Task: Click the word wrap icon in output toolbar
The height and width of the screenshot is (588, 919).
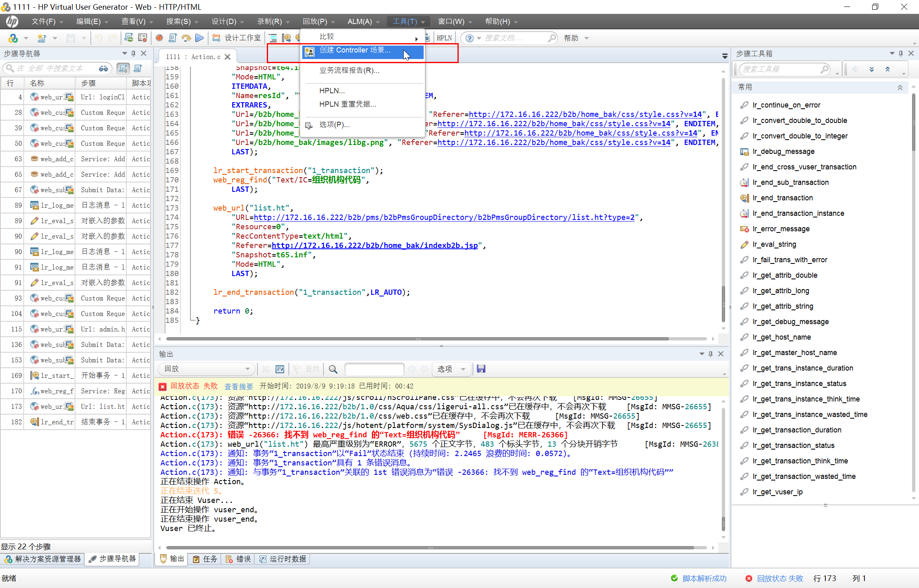Action: (x=280, y=369)
